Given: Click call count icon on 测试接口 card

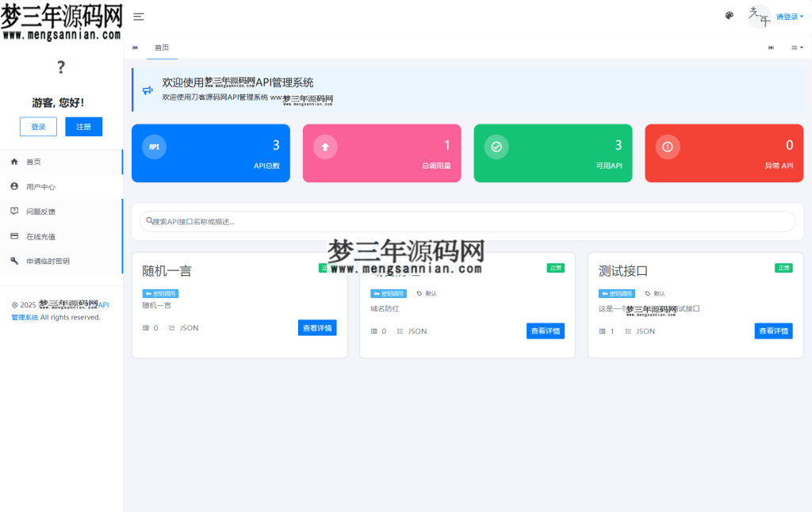Looking at the screenshot, I should point(603,331).
